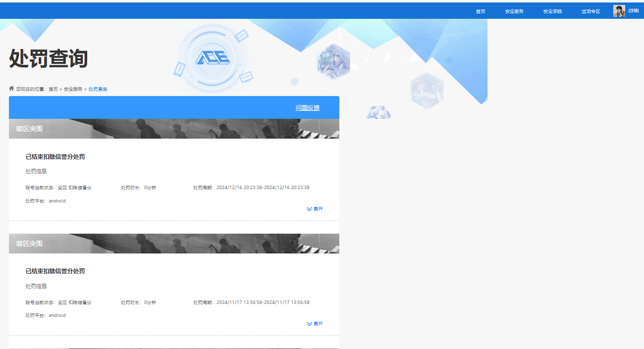Click the home icon in the breadcrumb
This screenshot has height=349, width=644.
coord(11,88)
